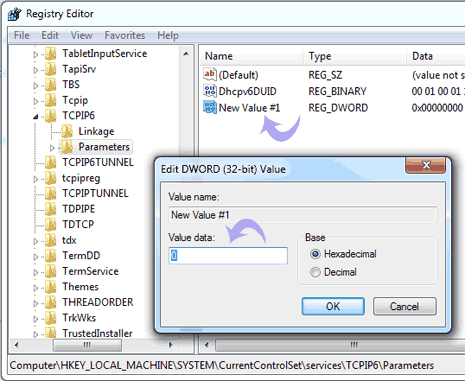The image size is (465, 381).
Task: Select the (Default) string value icon
Action: 210,74
